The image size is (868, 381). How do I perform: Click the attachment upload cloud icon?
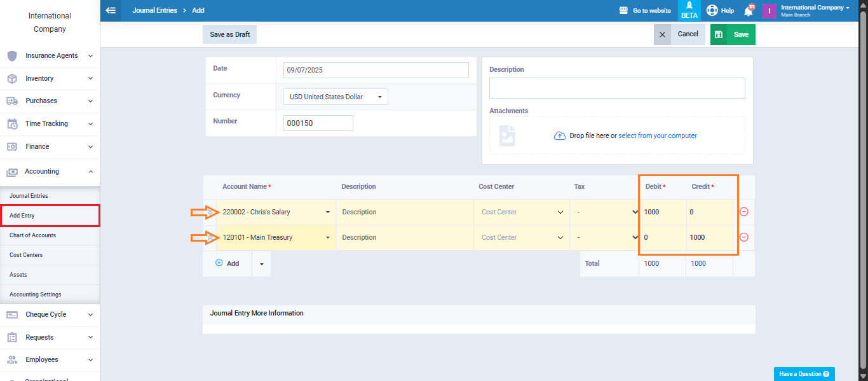(x=560, y=135)
